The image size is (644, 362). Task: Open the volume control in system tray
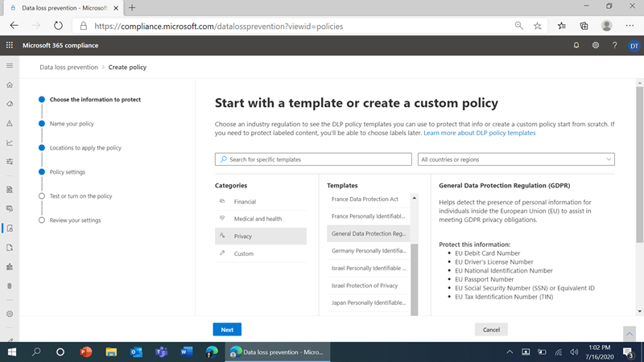(574, 352)
